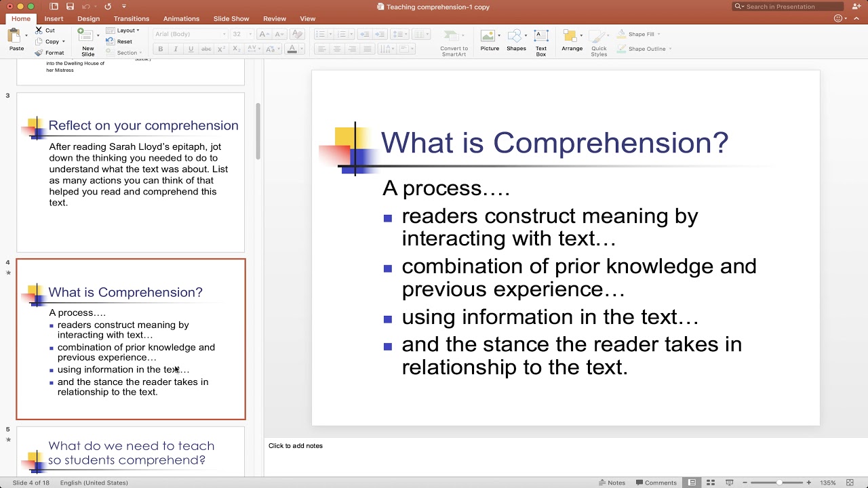Click the feedback smiley face icon
This screenshot has height=488, width=868.
pyautogui.click(x=838, y=18)
